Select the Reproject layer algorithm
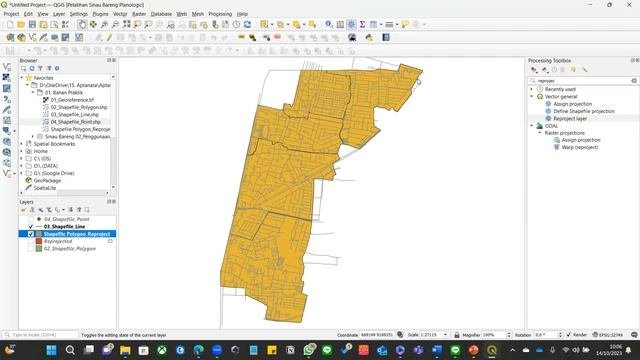The height and width of the screenshot is (360, 640). tap(570, 118)
